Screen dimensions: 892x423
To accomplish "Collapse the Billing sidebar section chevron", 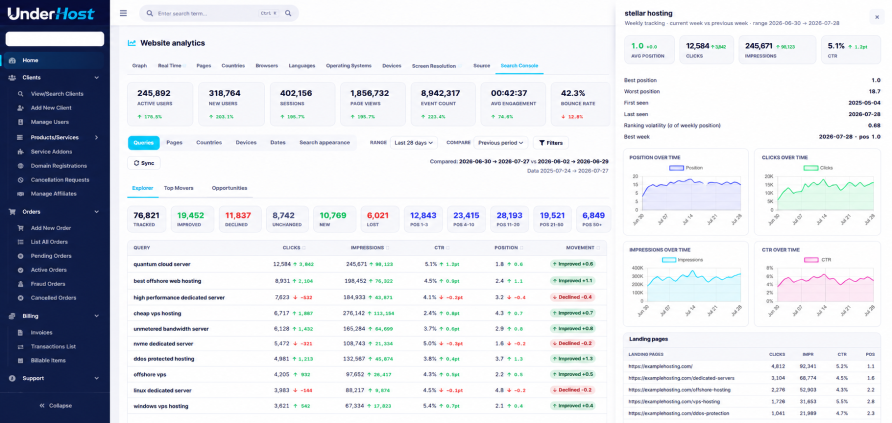I will point(97,316).
